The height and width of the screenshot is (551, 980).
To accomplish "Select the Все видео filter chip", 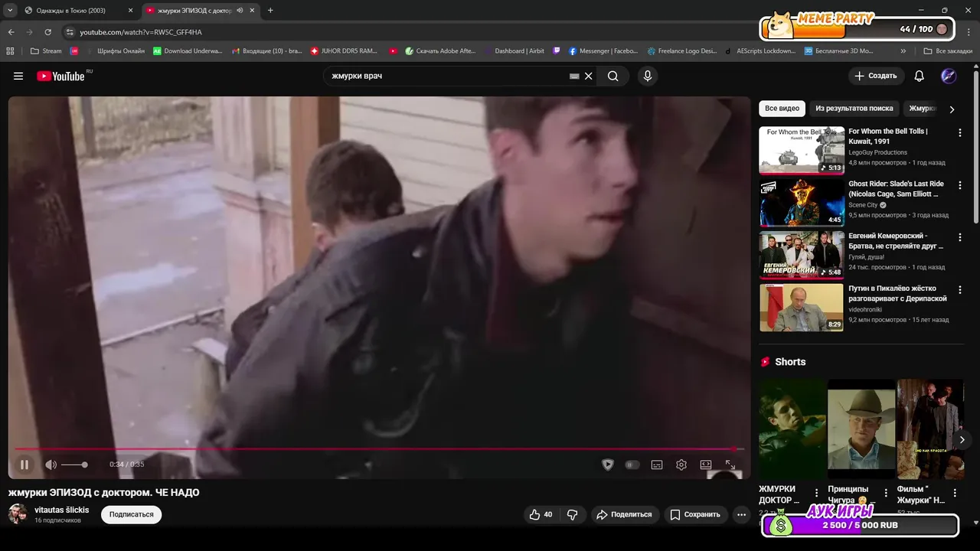I will (x=782, y=109).
